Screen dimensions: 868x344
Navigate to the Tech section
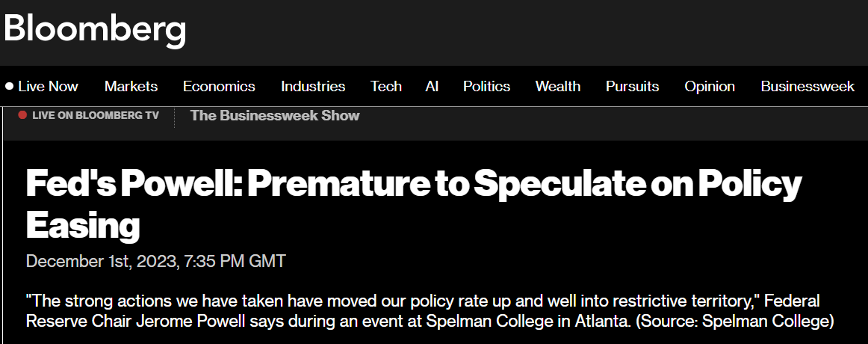(x=386, y=87)
